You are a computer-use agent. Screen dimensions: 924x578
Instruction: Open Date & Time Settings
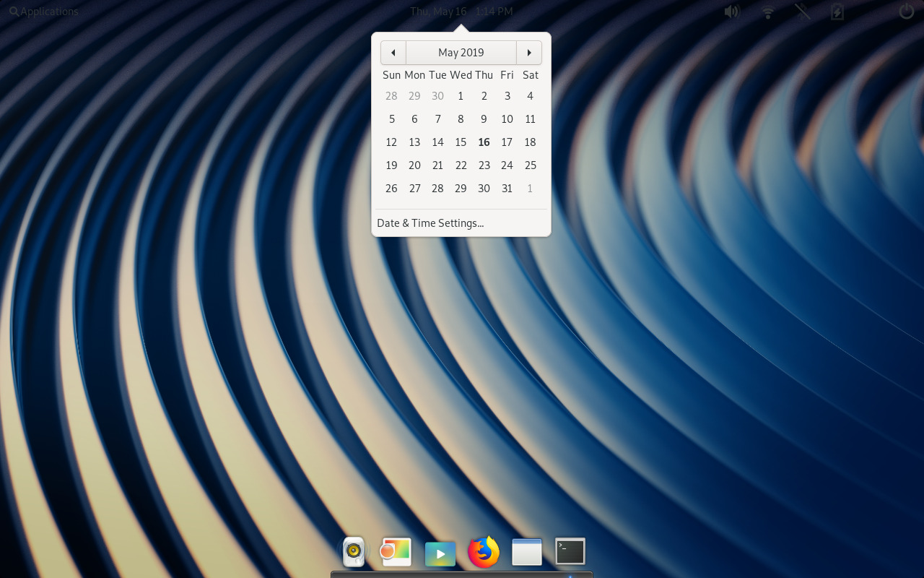[x=430, y=223]
